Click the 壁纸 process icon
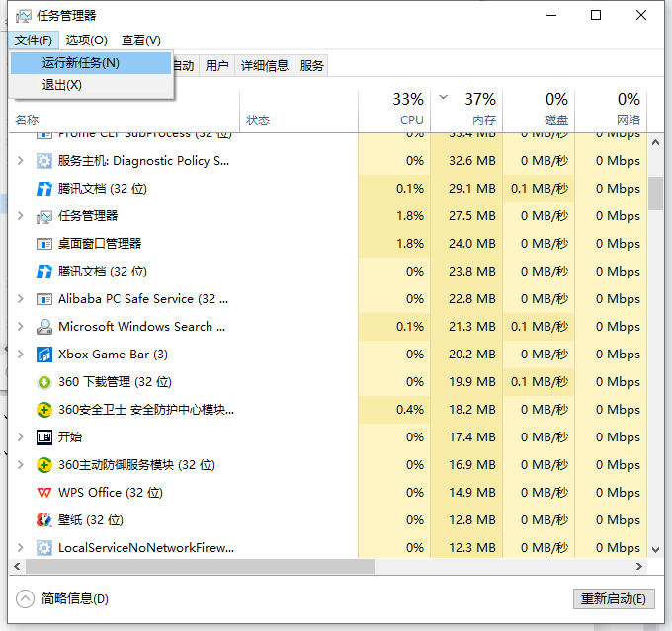672x631 pixels. 44,520
